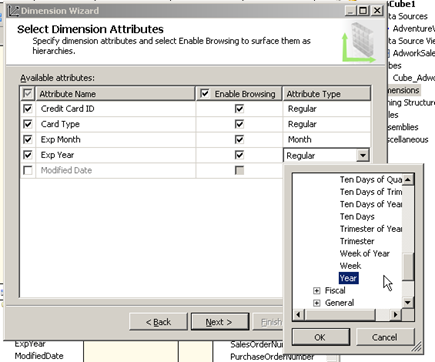Screen dimensions: 435x362
Task: Expand the Fiscal node in the type tree
Action: (x=316, y=291)
